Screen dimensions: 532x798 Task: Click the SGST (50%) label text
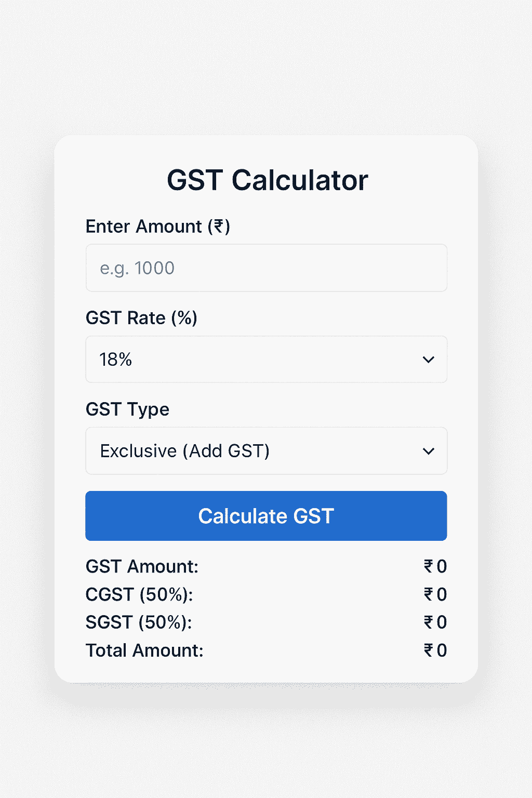point(139,622)
